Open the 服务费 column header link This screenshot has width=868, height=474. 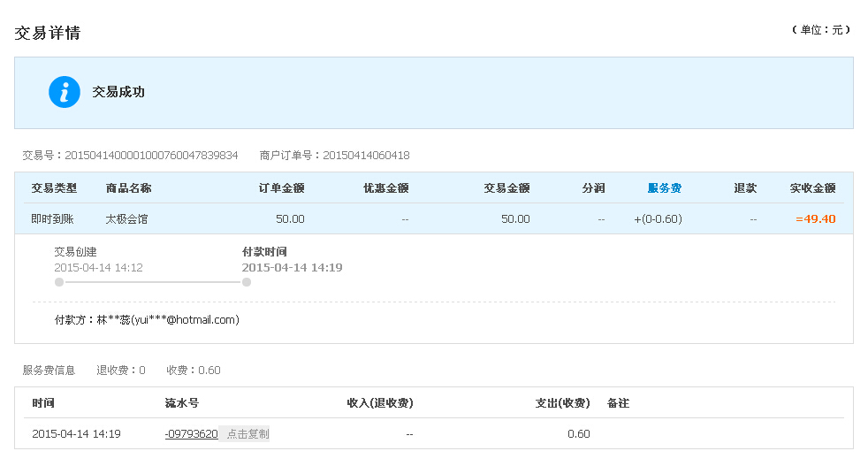coord(665,188)
